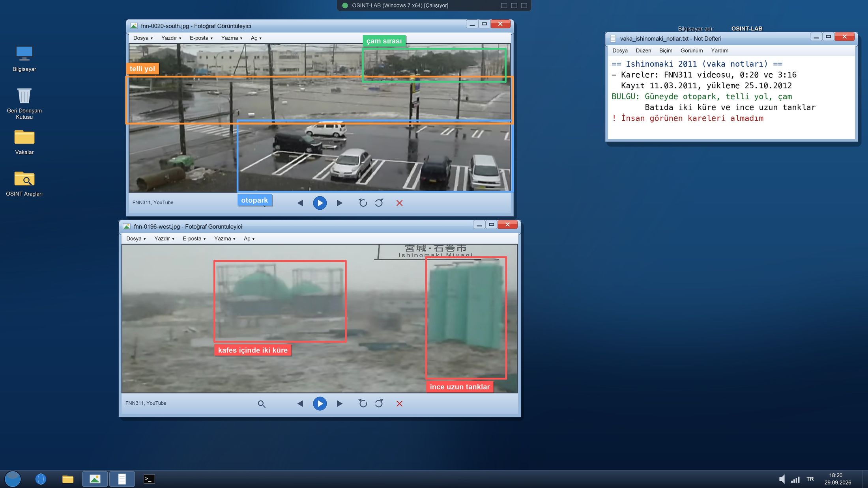This screenshot has width=868, height=488.
Task: Open Görünüm menu in Not Defteri
Action: 691,50
